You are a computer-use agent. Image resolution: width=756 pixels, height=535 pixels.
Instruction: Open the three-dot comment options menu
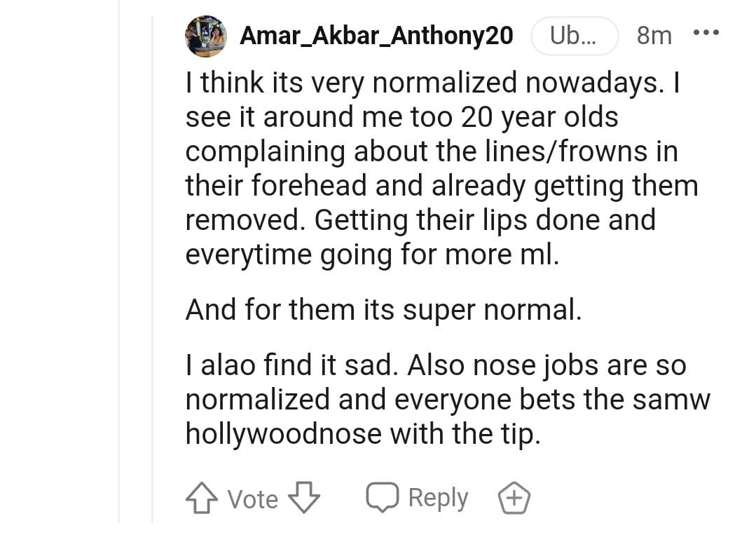point(706,34)
